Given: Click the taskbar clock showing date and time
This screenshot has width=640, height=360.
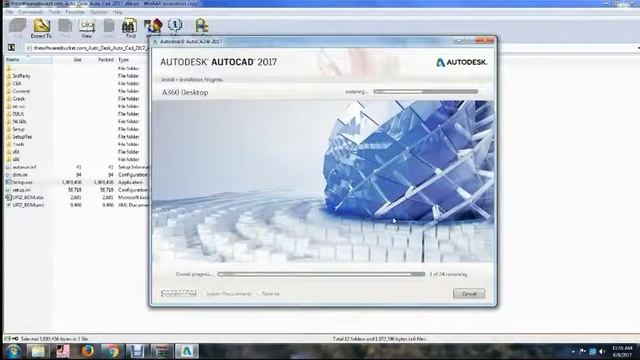Looking at the screenshot, I should pos(622,351).
